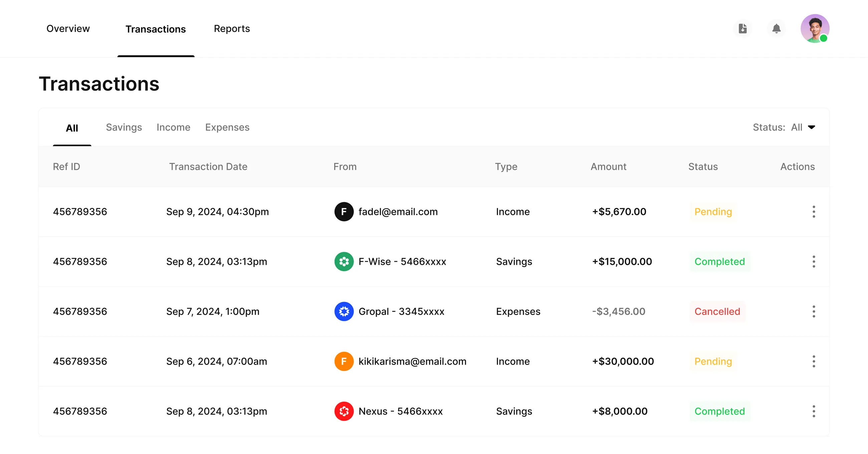This screenshot has width=868, height=454.
Task: Click the Cancelled status badge
Action: pyautogui.click(x=717, y=312)
